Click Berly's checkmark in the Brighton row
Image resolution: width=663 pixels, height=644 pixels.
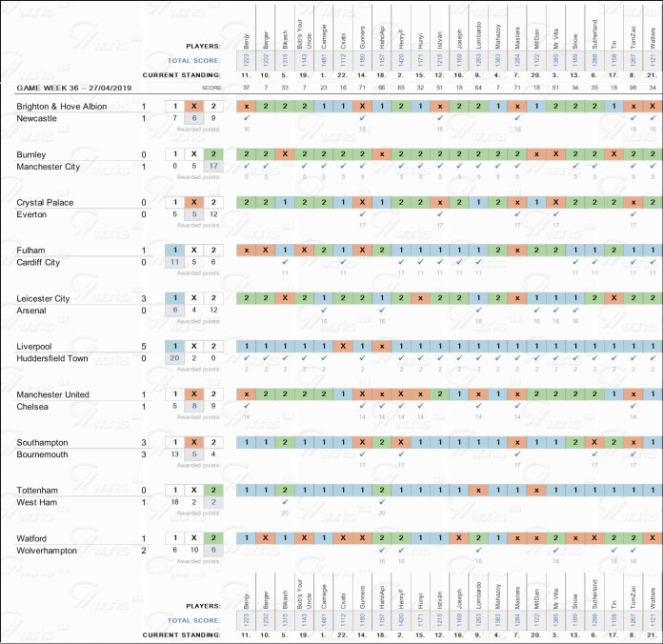pyautogui.click(x=246, y=117)
